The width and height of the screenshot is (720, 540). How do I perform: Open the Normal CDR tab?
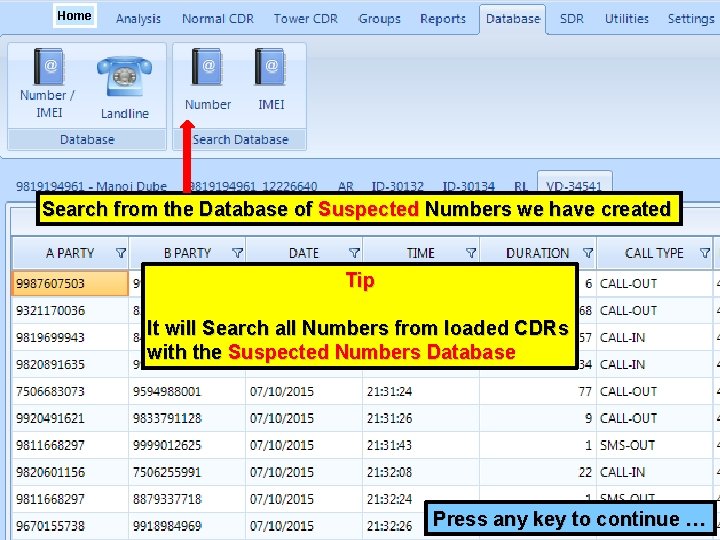pyautogui.click(x=218, y=19)
